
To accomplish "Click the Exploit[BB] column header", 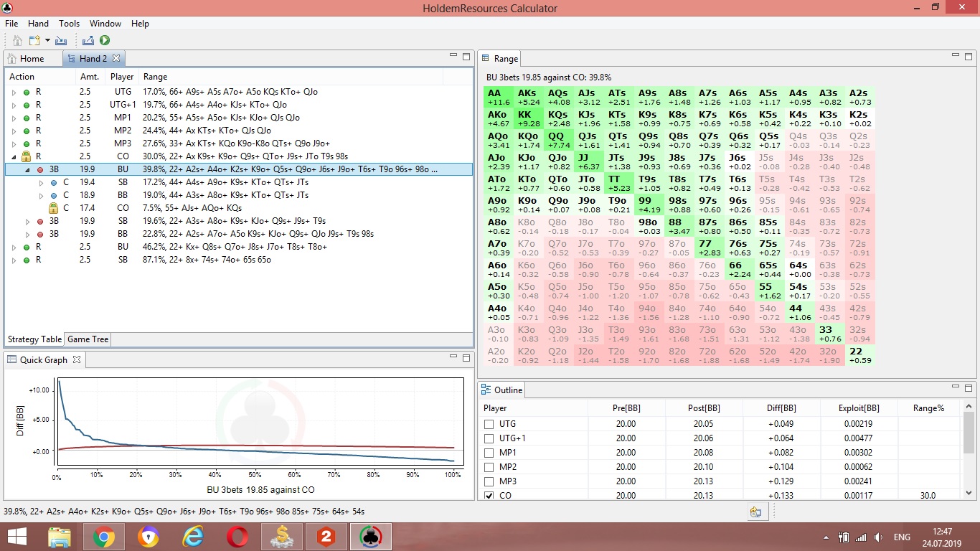I will 859,408.
